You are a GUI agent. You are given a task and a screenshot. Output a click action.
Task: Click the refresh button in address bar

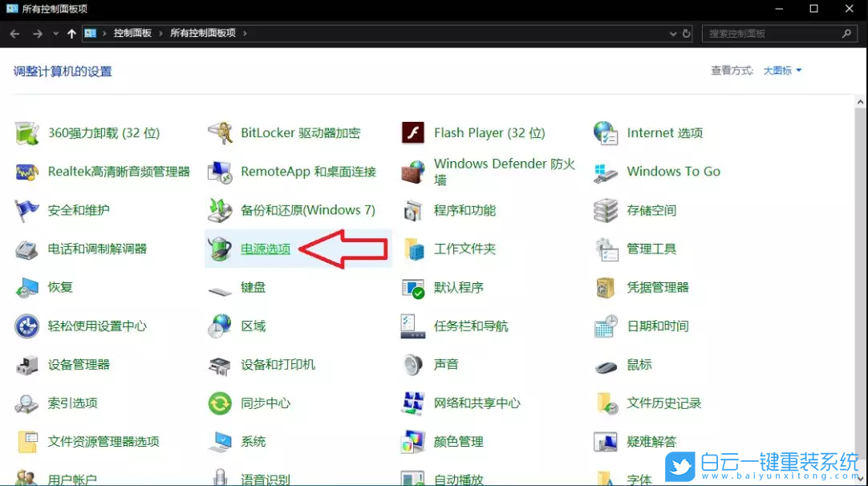pos(686,34)
